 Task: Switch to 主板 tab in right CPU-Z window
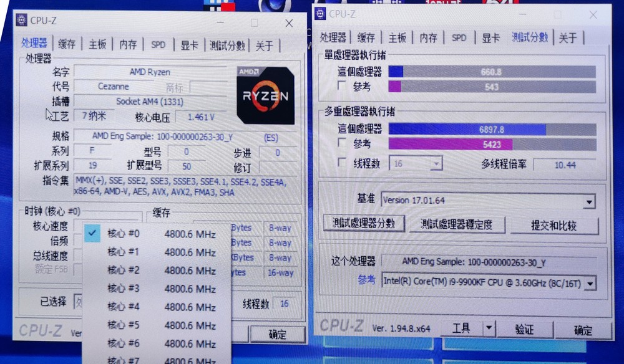click(x=397, y=38)
